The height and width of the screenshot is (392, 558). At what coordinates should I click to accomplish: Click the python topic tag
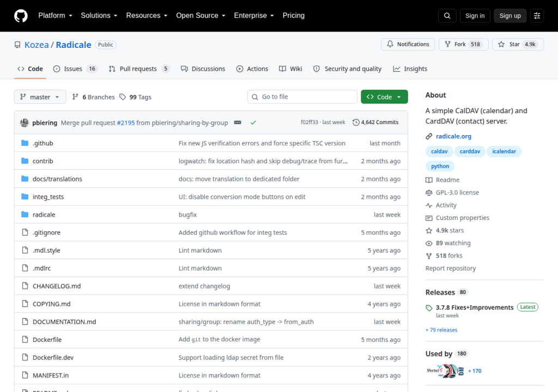(x=440, y=166)
